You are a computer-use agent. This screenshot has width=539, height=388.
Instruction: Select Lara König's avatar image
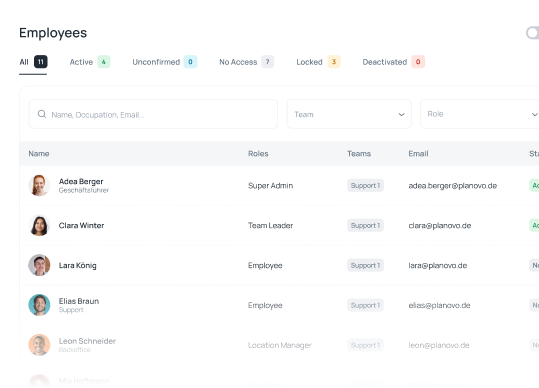click(39, 265)
